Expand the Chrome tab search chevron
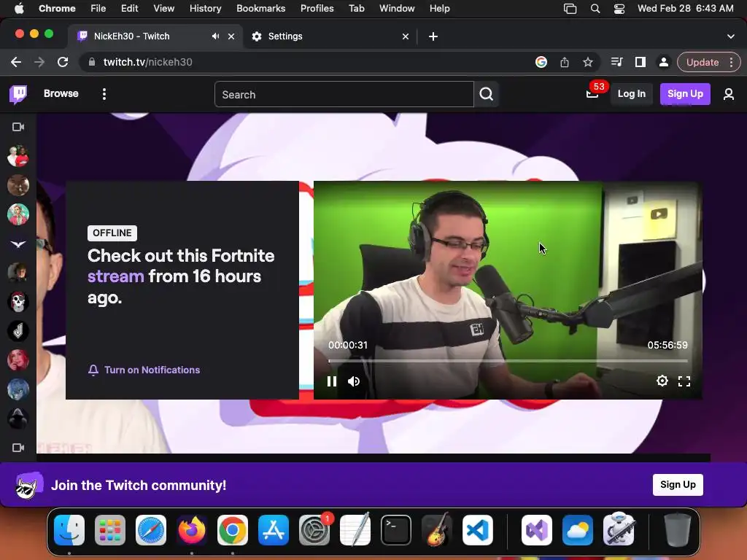Viewport: 747px width, 560px height. click(731, 36)
